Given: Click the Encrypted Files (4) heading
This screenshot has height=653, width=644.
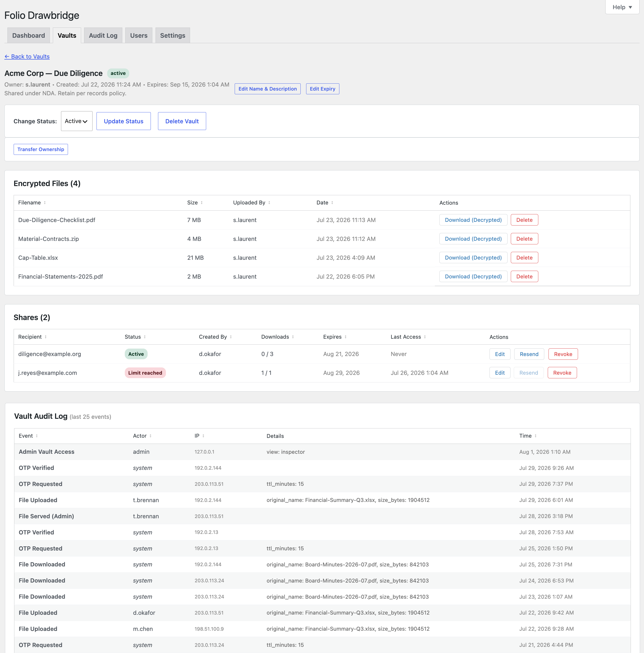Looking at the screenshot, I should click(47, 183).
